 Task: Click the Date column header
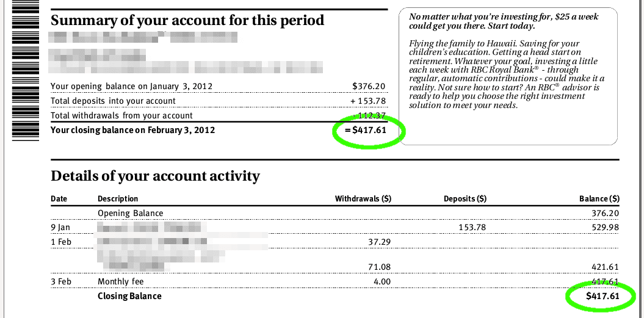tap(59, 199)
